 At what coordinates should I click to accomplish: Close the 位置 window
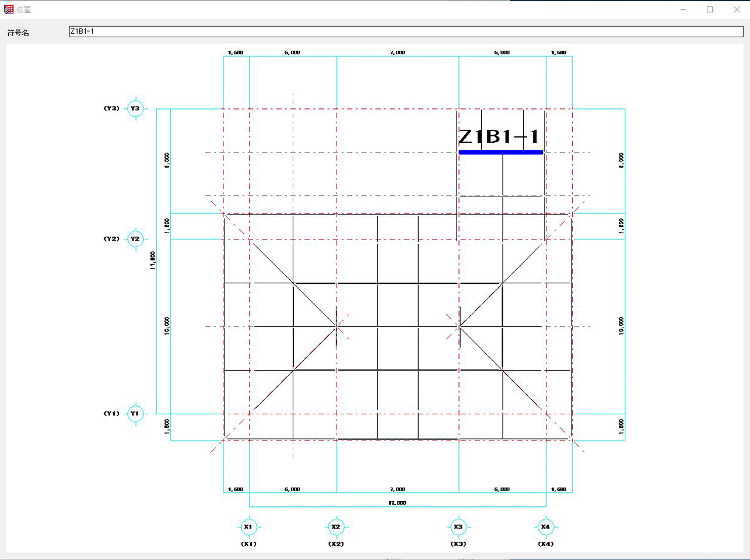[737, 9]
